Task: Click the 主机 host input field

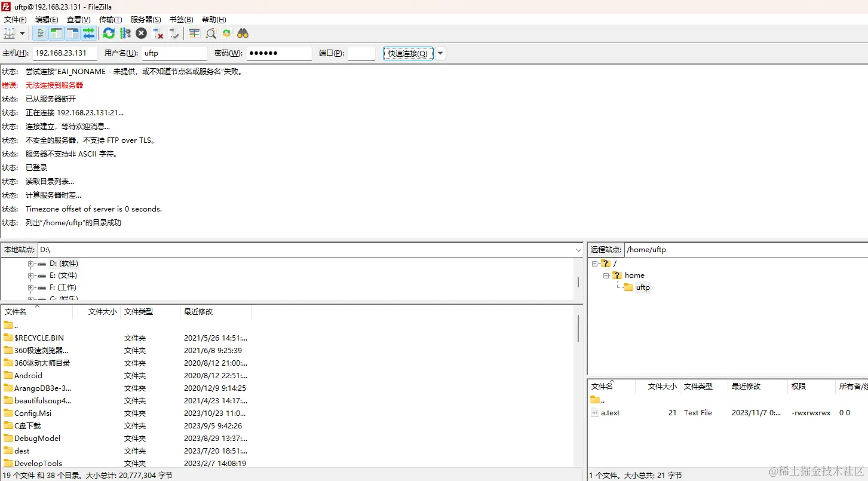Action: pyautogui.click(x=65, y=53)
